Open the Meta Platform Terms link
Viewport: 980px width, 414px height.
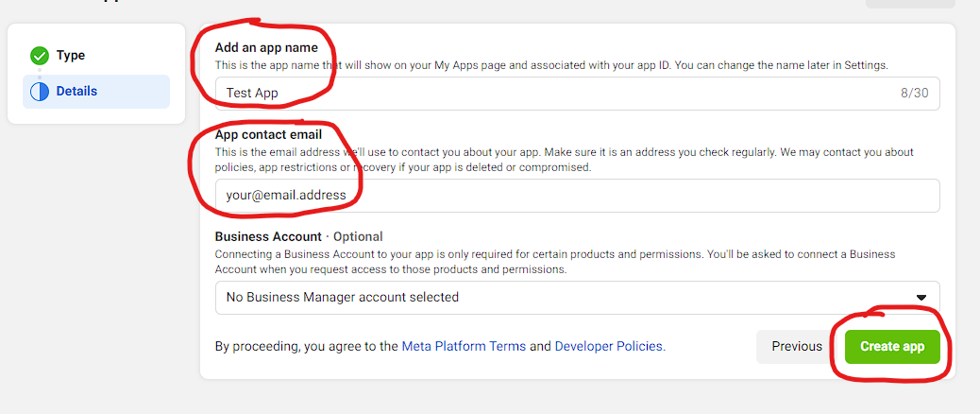(x=464, y=346)
